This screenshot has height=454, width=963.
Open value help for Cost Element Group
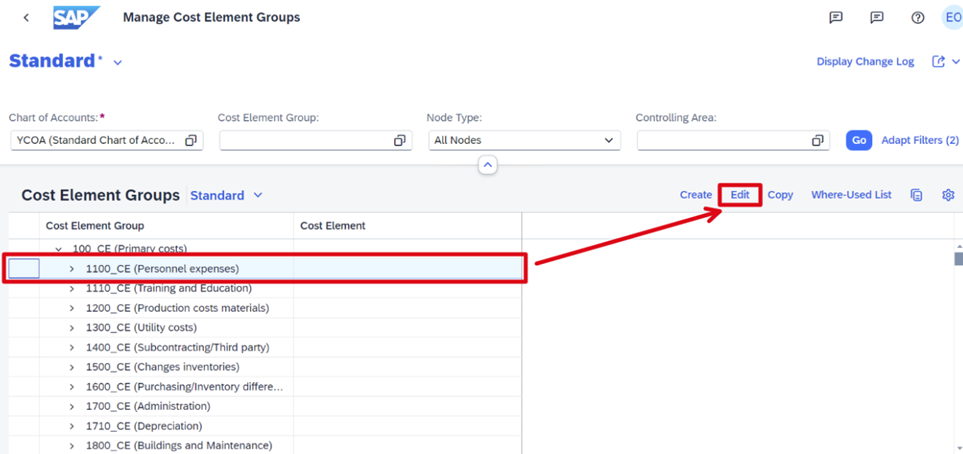tap(399, 141)
